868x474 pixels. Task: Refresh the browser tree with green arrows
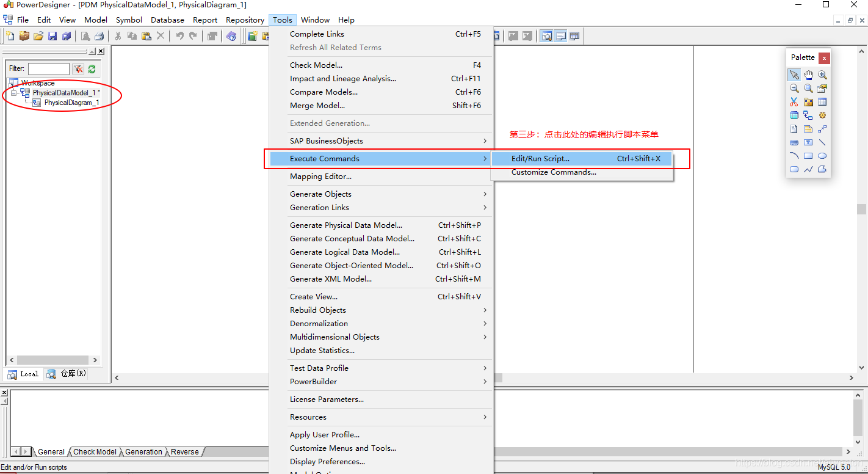click(92, 69)
